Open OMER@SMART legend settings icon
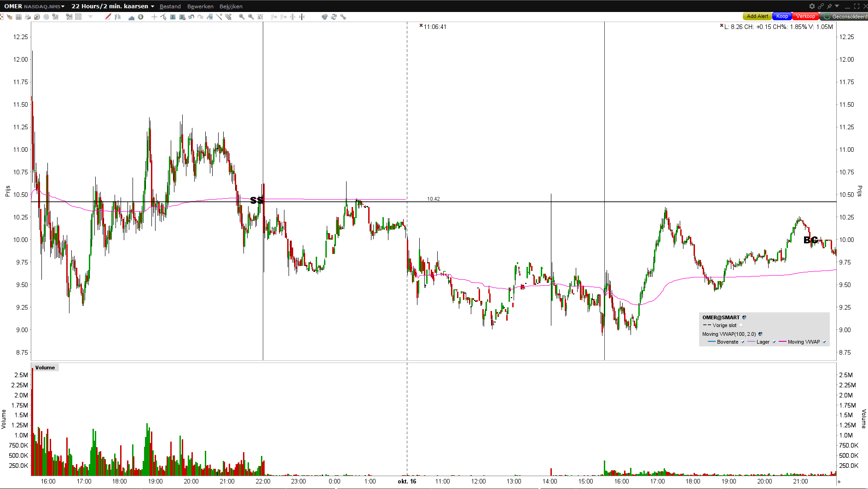This screenshot has width=868, height=489. click(744, 317)
